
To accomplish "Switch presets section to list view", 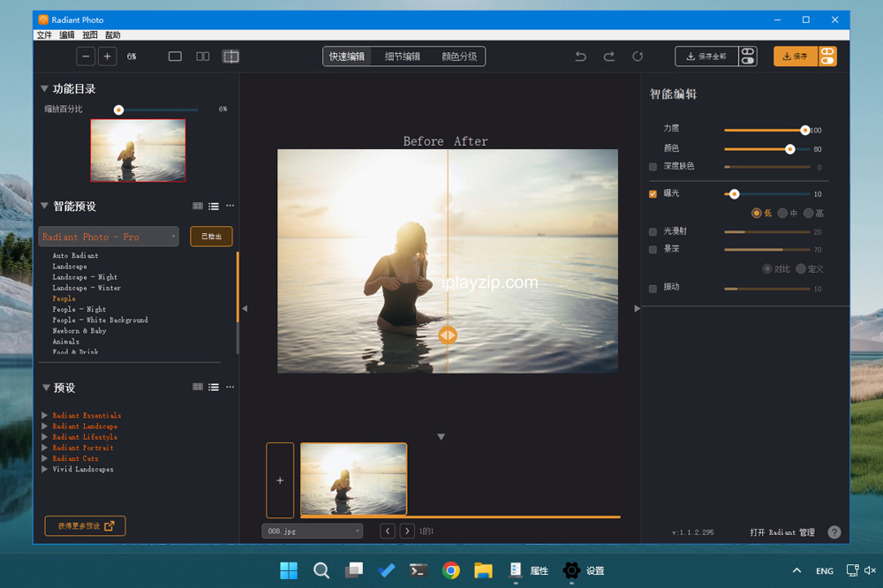I will 214,387.
